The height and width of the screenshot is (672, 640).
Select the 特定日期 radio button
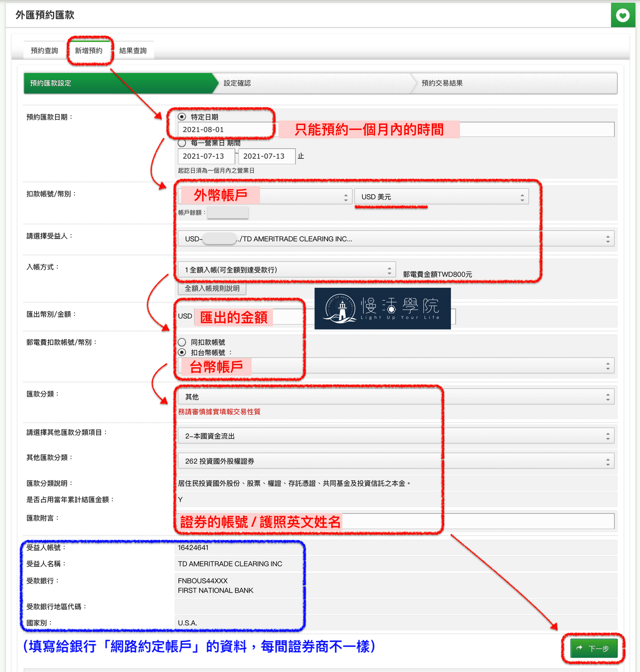point(182,117)
